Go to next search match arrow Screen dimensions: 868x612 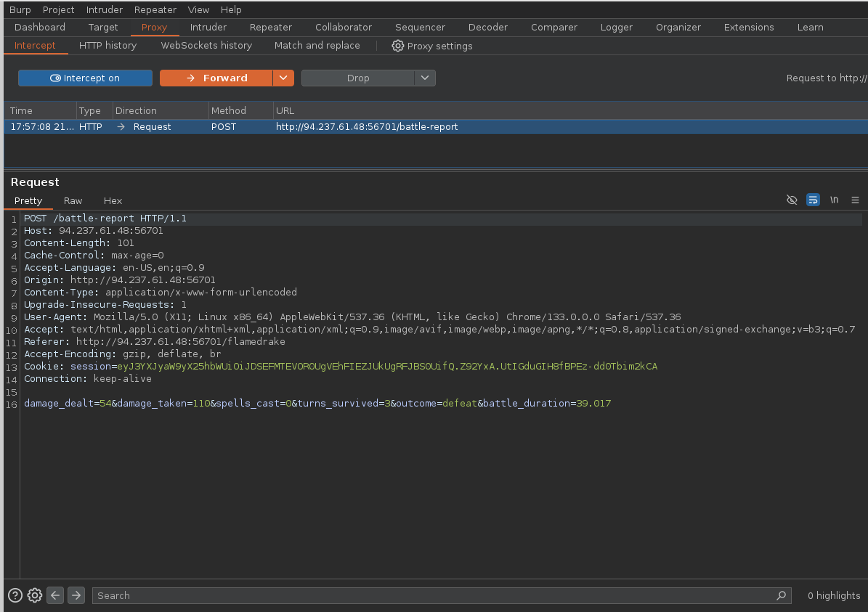point(76,595)
